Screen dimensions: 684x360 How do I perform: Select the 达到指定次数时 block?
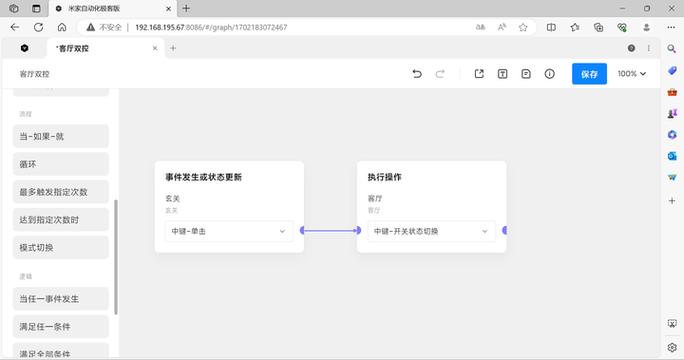[x=61, y=219]
